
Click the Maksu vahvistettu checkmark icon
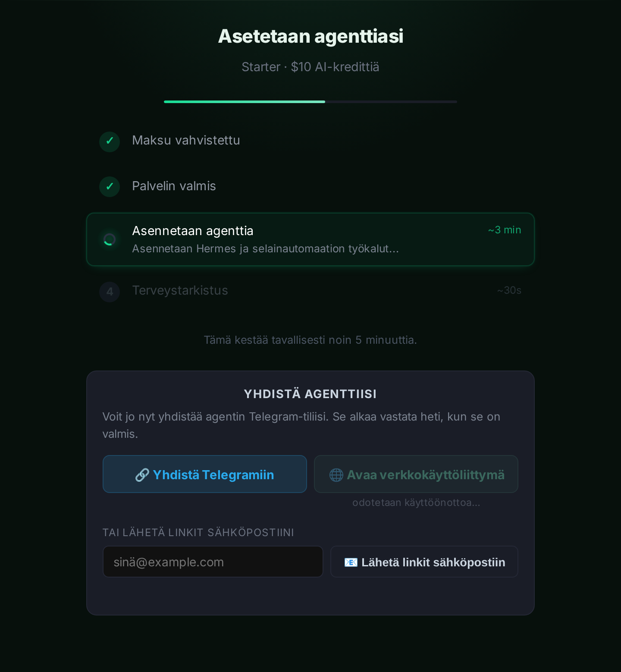(110, 141)
